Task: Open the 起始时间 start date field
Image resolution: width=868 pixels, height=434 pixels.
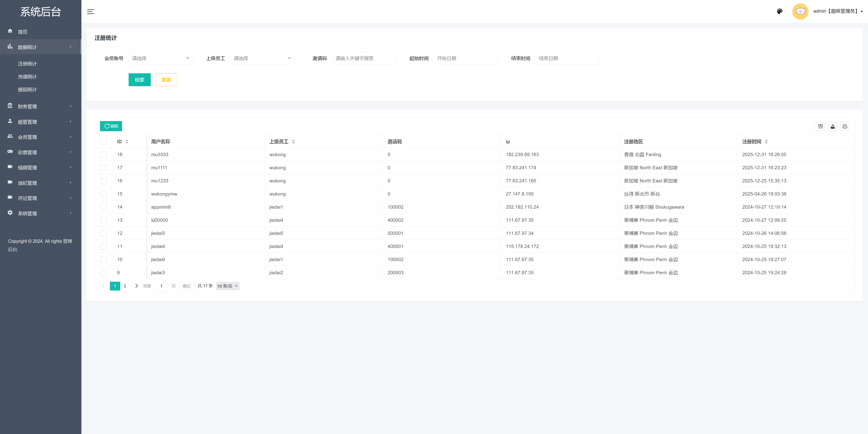Action: (466, 58)
